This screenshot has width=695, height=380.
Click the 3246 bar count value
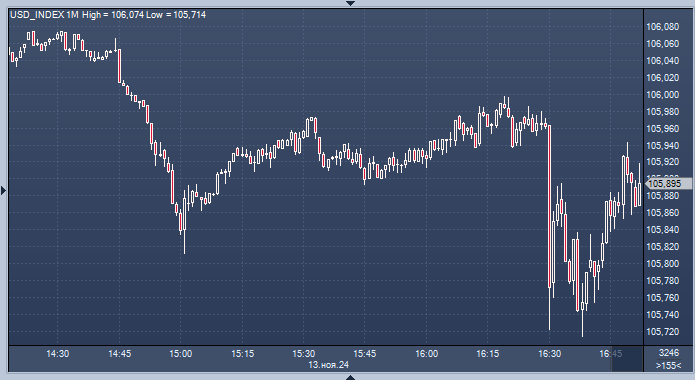tap(668, 353)
